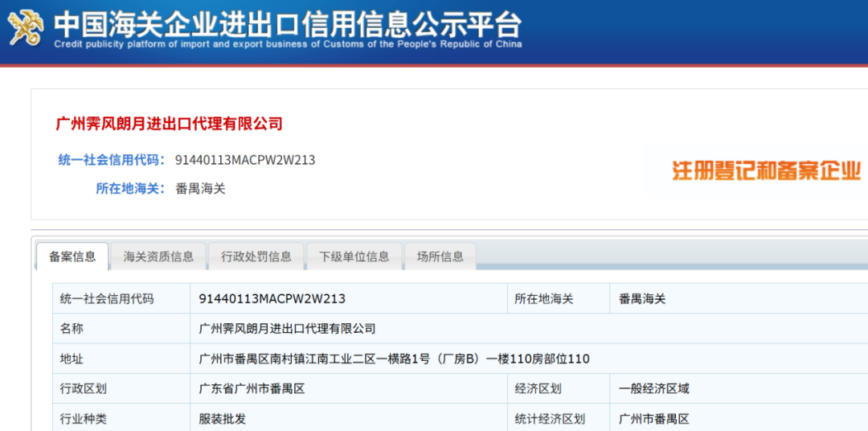Click the 番禺海关 cell in the table
The image size is (868, 431).
tap(642, 298)
